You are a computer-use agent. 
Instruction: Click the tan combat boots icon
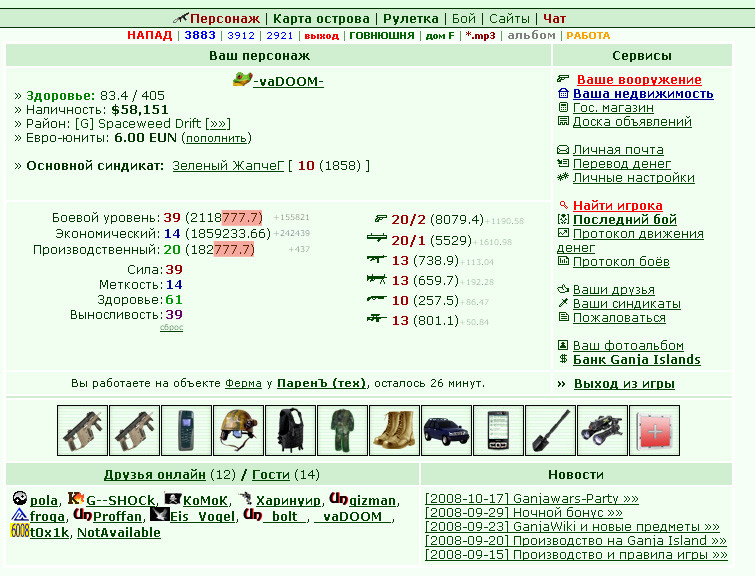pyautogui.click(x=394, y=430)
